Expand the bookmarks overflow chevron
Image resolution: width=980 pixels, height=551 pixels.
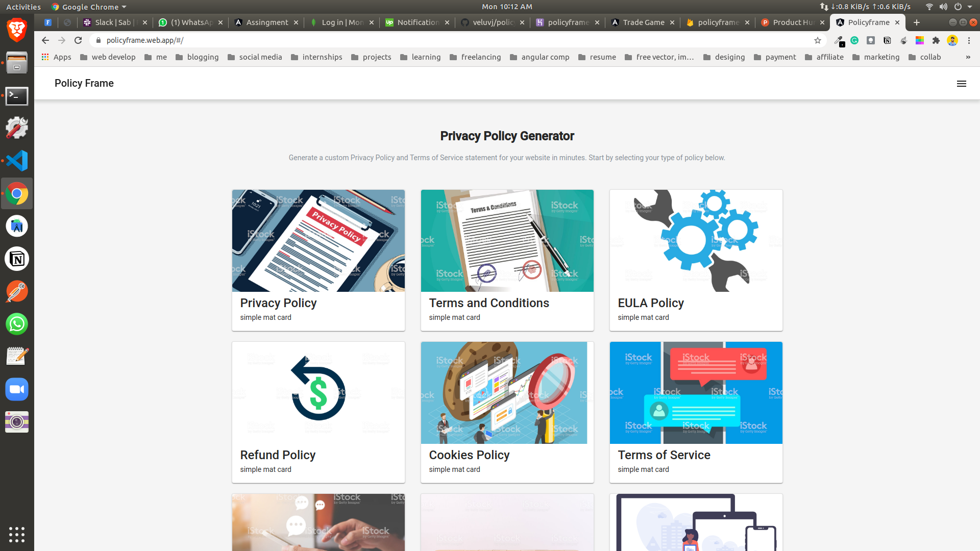[968, 57]
